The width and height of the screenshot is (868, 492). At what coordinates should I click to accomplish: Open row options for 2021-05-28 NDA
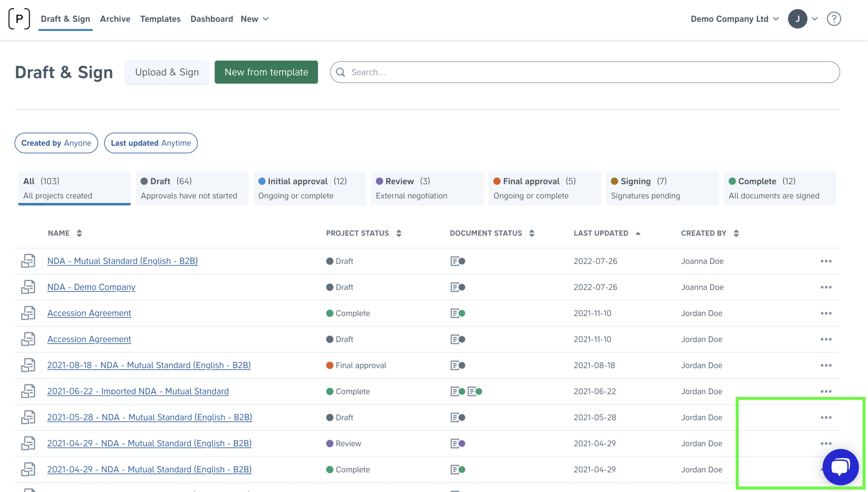pos(826,417)
